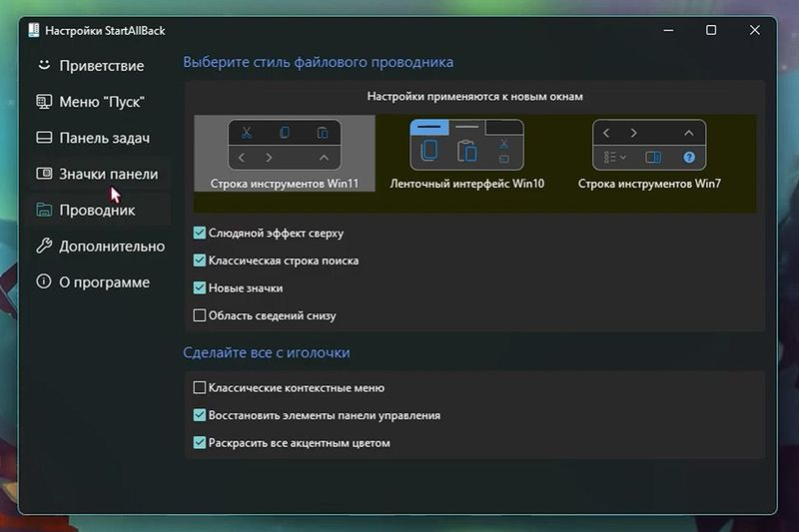
Task: Click the large paste icon in Win10 preview
Action: click(x=466, y=151)
